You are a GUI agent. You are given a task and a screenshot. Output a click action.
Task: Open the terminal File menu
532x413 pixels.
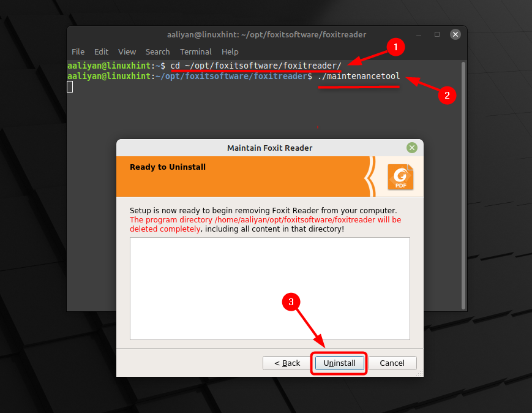(x=78, y=51)
